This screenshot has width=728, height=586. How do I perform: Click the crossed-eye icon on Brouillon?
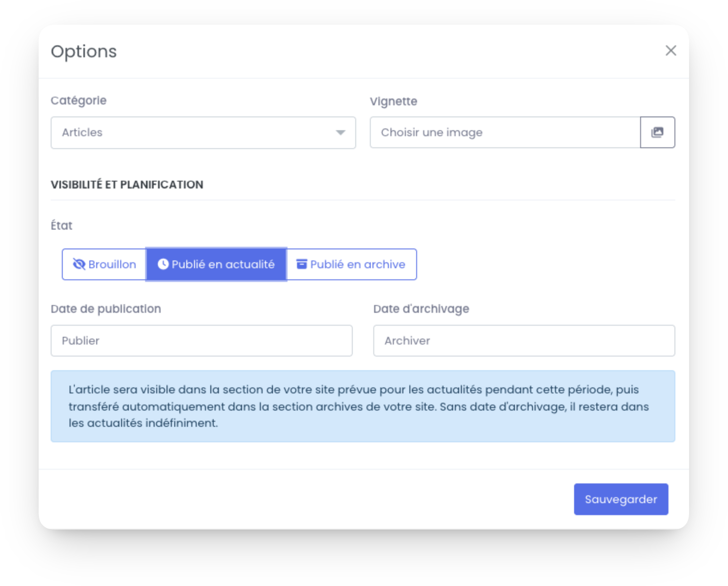point(79,264)
